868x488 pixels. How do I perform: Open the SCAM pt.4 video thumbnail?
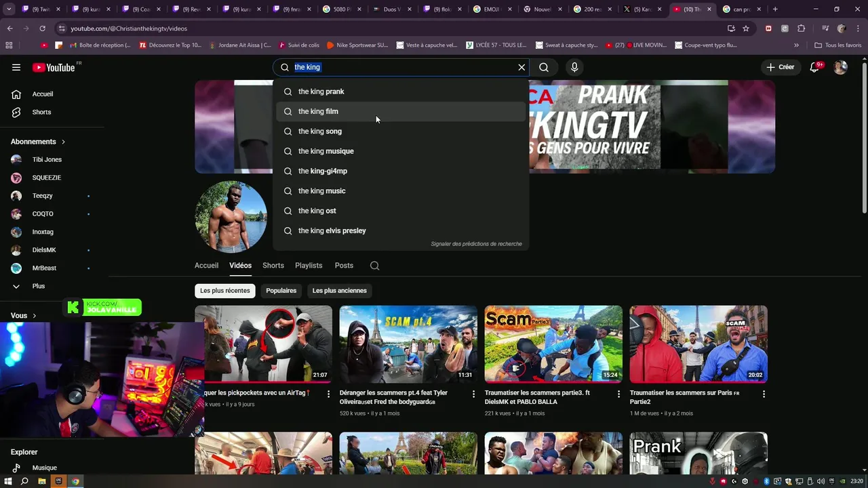(408, 344)
